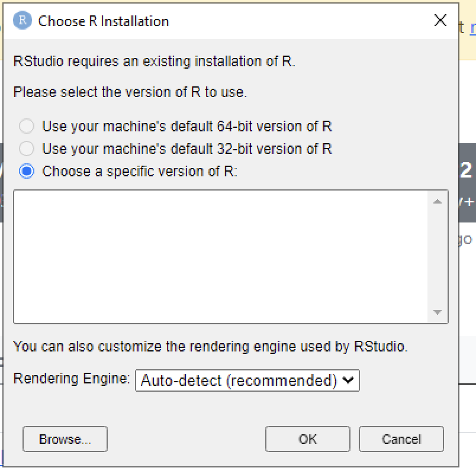Click the Choose R Installation title text

(x=103, y=21)
